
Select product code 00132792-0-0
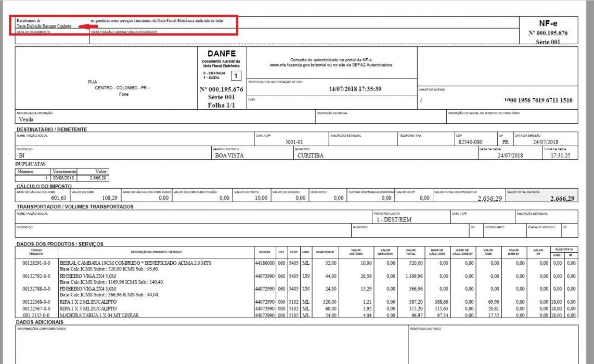[36, 276]
